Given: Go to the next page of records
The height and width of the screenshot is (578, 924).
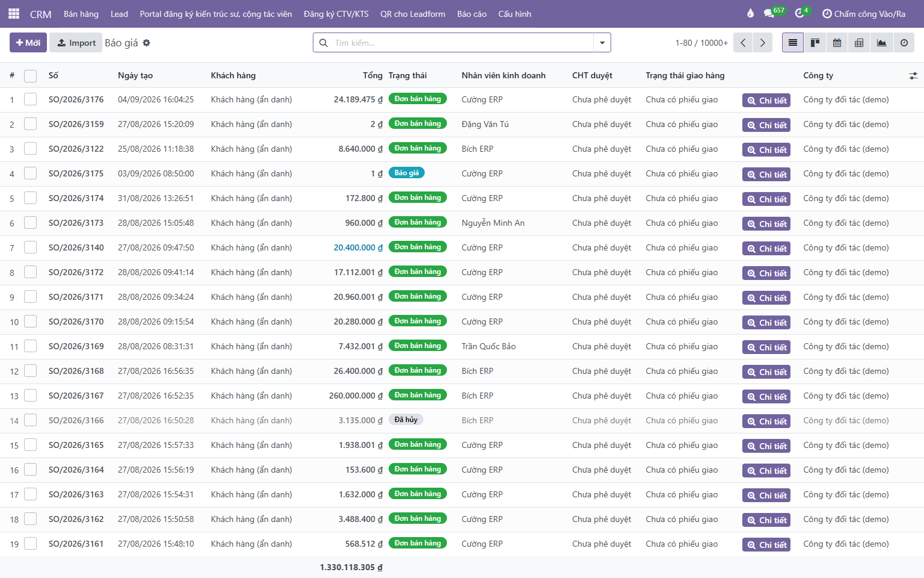Looking at the screenshot, I should pos(762,43).
